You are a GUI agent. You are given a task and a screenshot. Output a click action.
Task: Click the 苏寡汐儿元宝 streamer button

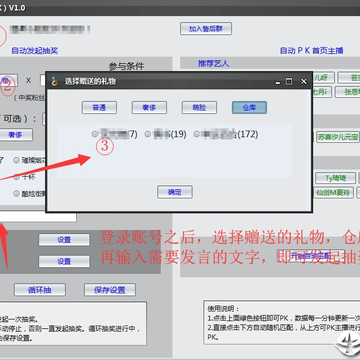click(337, 137)
